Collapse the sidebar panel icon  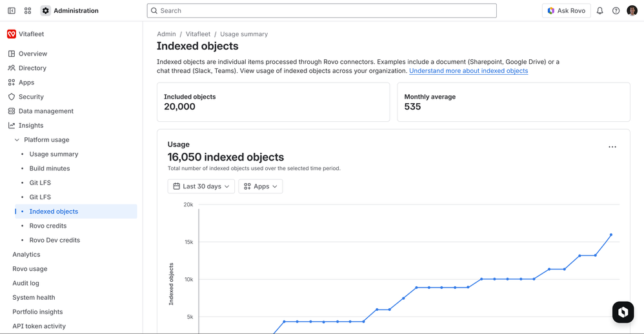point(12,11)
